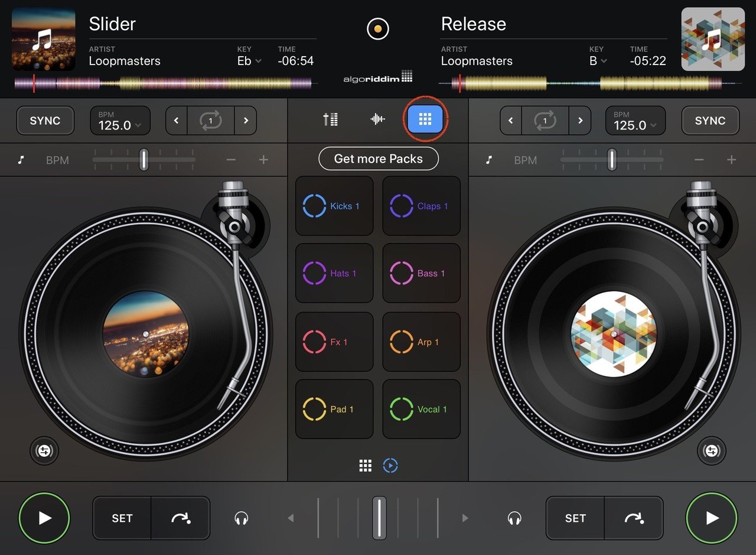Click the left deck music note icon
This screenshot has width=756, height=555.
point(21,160)
